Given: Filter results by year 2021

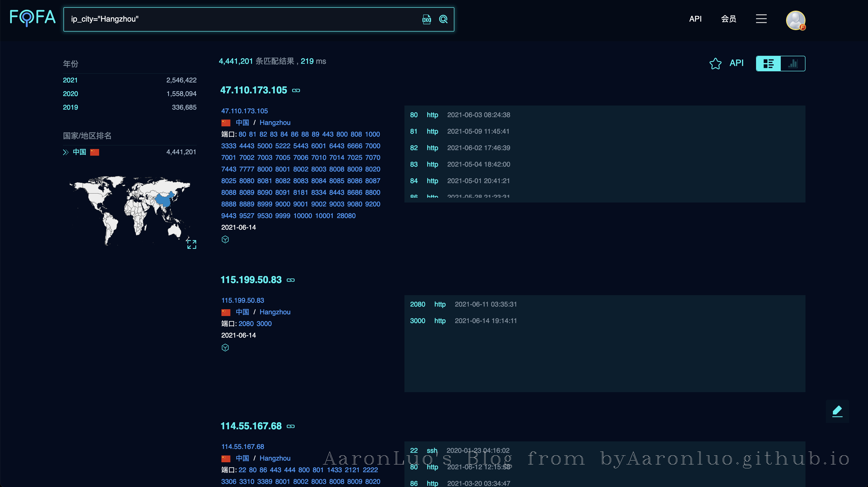Looking at the screenshot, I should [x=70, y=80].
